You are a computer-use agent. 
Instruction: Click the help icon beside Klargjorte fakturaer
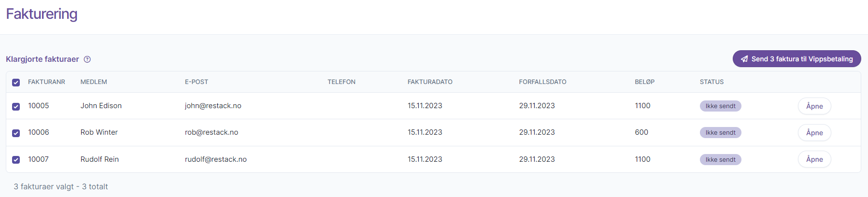[87, 59]
